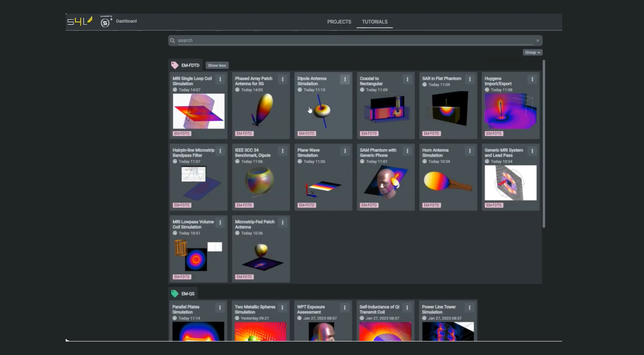Open options menu for Phased Array Patch Antenna
The width and height of the screenshot is (644, 355).
[283, 79]
